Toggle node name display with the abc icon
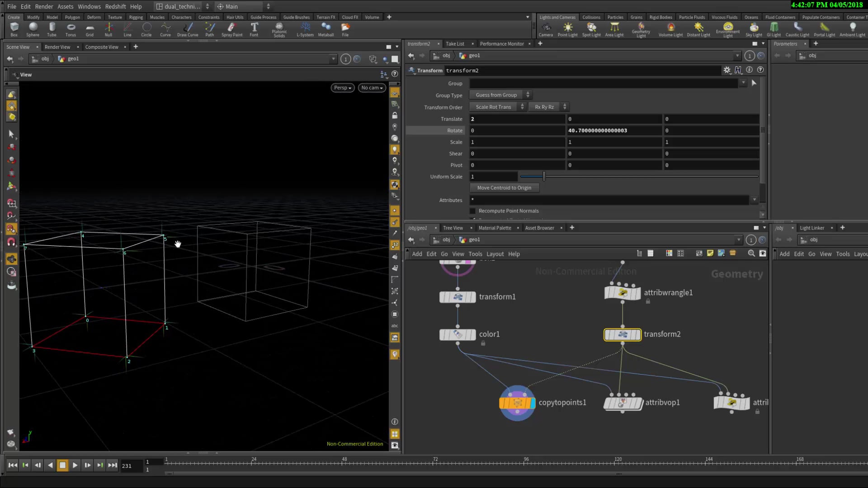The height and width of the screenshot is (488, 868). pos(395,325)
